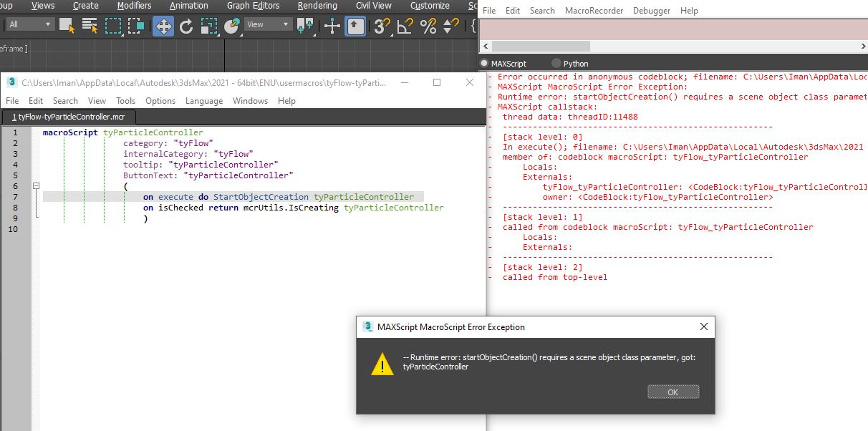Select the Select Object arrow tool
This screenshot has height=431, width=868.
[67, 26]
